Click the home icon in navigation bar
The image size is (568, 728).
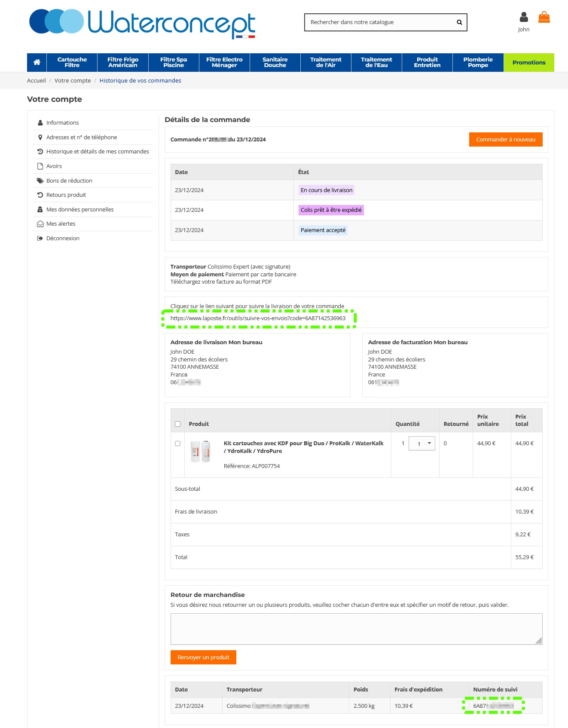pyautogui.click(x=37, y=62)
